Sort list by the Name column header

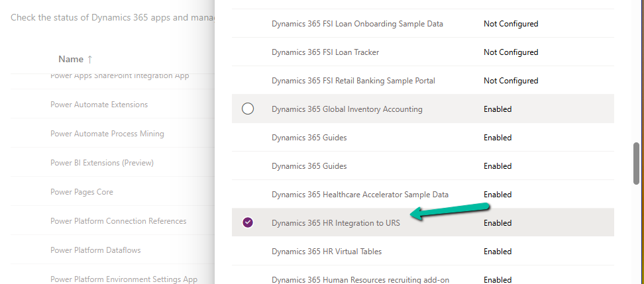point(71,60)
